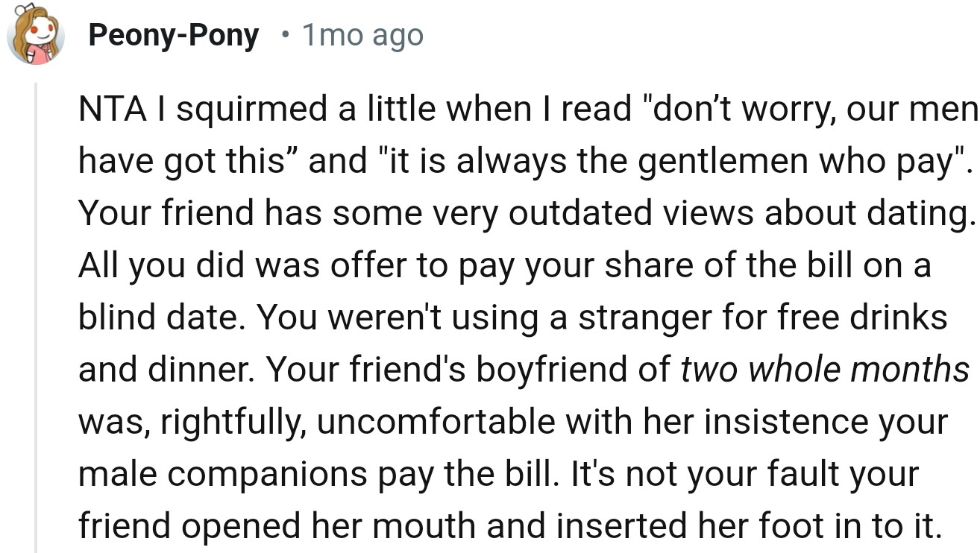Click the word "NTA" starting the comment
The width and height of the screenshot is (980, 553).
[x=105, y=110]
